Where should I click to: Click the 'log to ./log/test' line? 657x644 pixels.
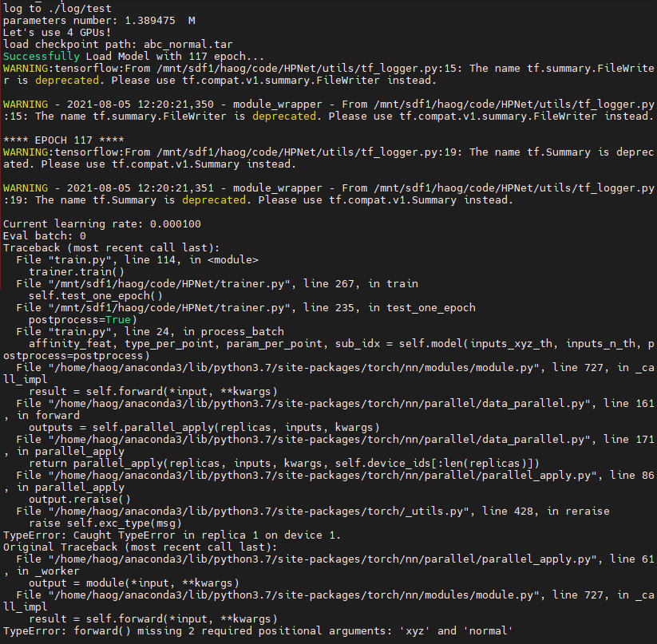coord(57,8)
